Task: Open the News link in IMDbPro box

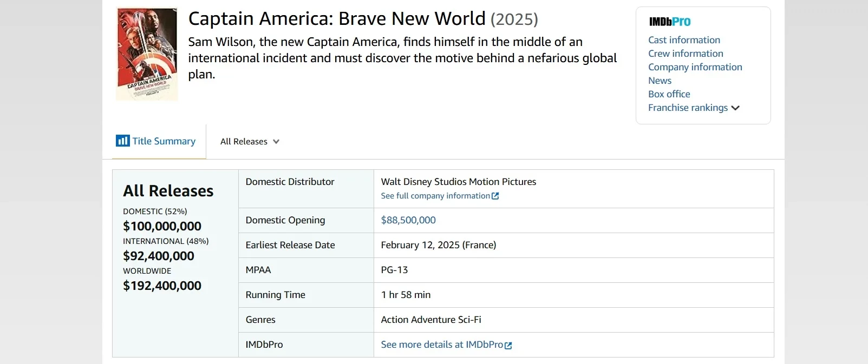Action: [x=660, y=81]
